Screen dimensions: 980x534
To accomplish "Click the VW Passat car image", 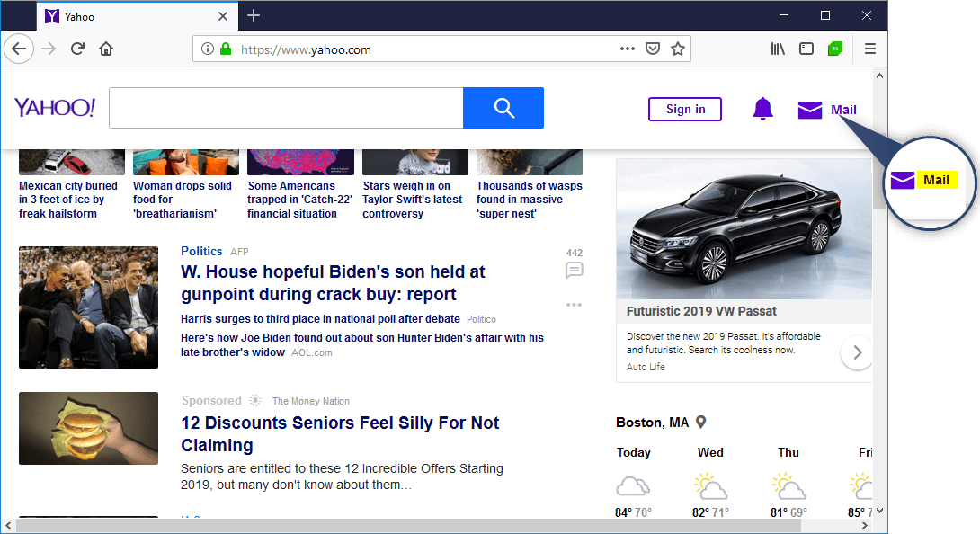I will point(744,229).
